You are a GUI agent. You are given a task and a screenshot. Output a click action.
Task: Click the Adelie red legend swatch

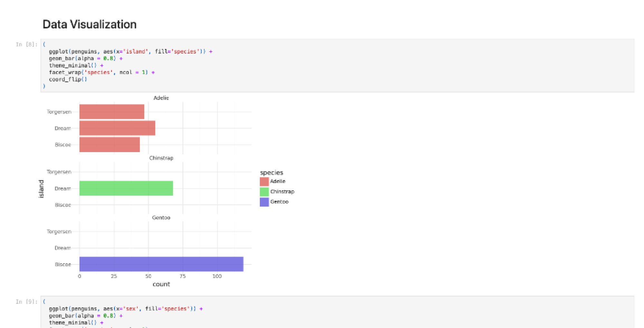click(x=264, y=181)
